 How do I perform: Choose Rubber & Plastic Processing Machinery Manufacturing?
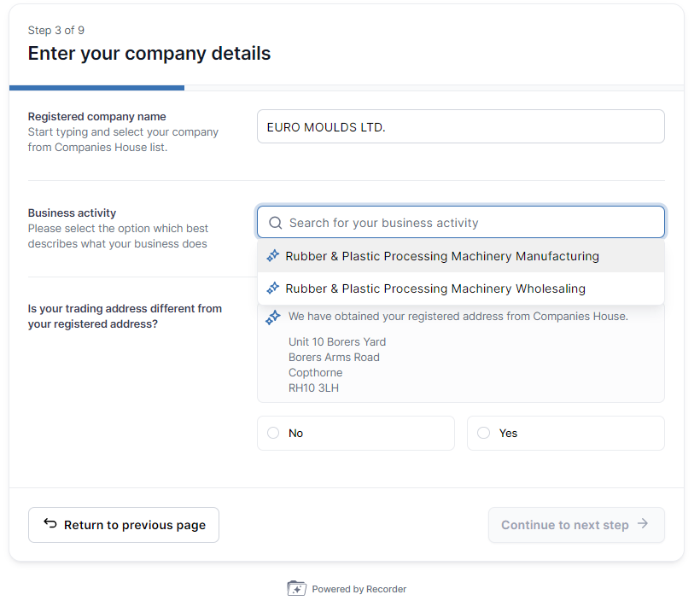pyautogui.click(x=442, y=256)
